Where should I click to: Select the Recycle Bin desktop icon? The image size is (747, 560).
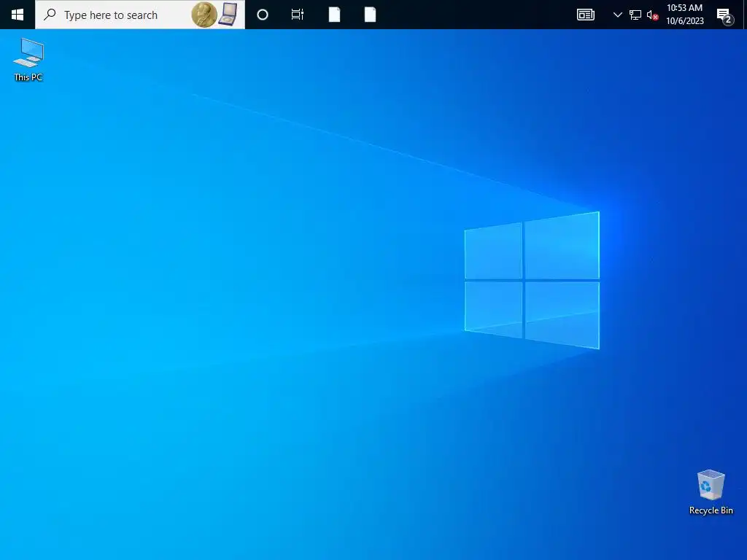711,492
